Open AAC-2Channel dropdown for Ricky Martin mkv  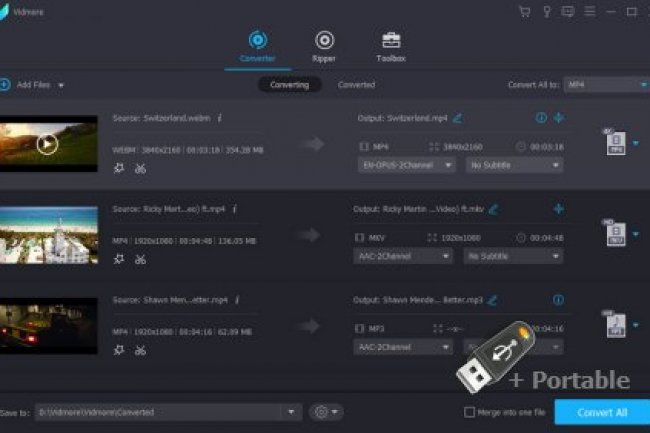click(403, 256)
